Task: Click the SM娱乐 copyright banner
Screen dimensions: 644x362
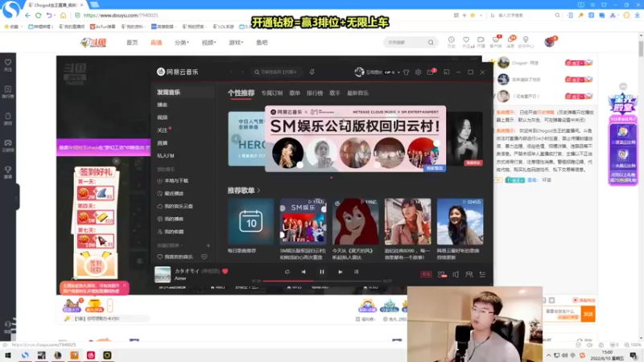Action: (x=355, y=138)
